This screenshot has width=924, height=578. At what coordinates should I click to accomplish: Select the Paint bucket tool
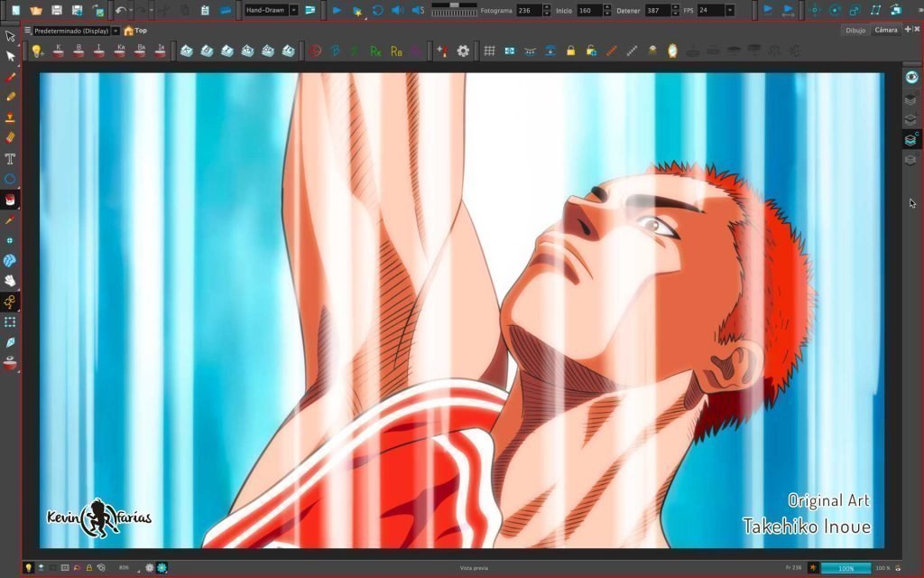coord(10,200)
